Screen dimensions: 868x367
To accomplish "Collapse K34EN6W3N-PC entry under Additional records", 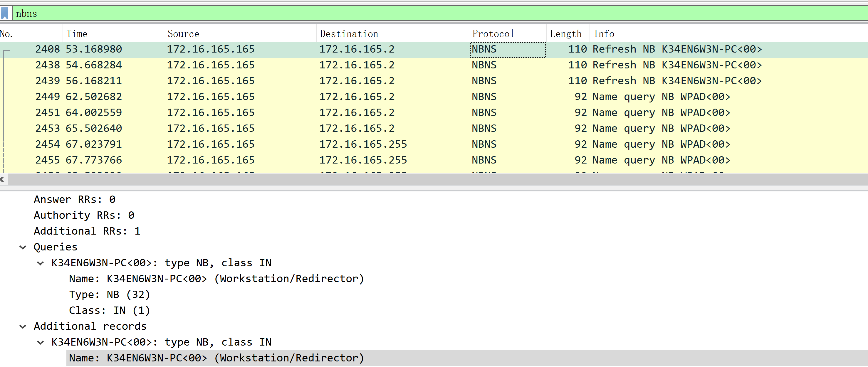I will [x=41, y=342].
